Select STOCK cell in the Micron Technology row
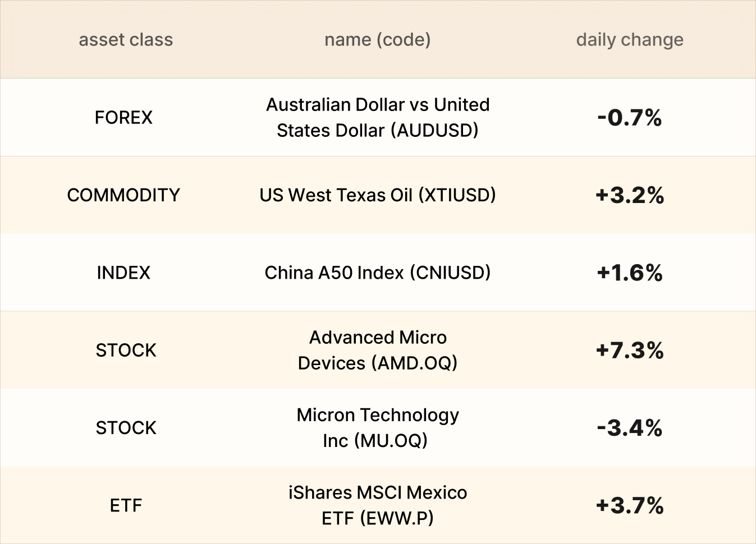Image resolution: width=756 pixels, height=544 pixels. point(126,428)
